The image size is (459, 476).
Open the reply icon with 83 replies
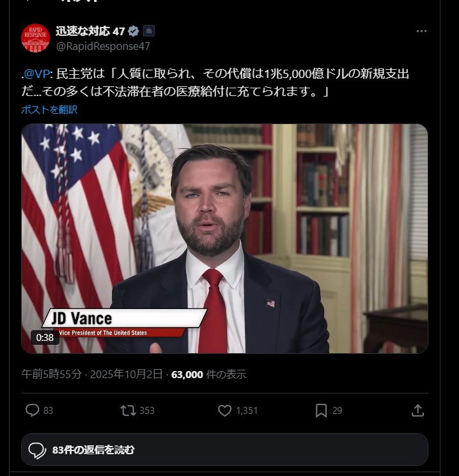33,411
